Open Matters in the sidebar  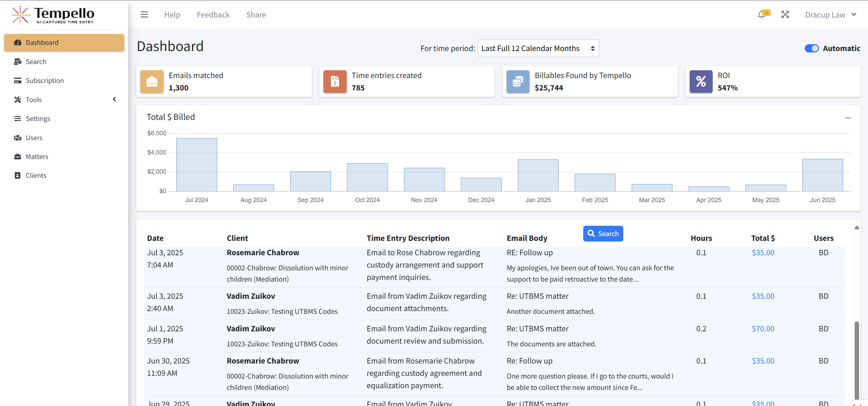[x=37, y=157]
